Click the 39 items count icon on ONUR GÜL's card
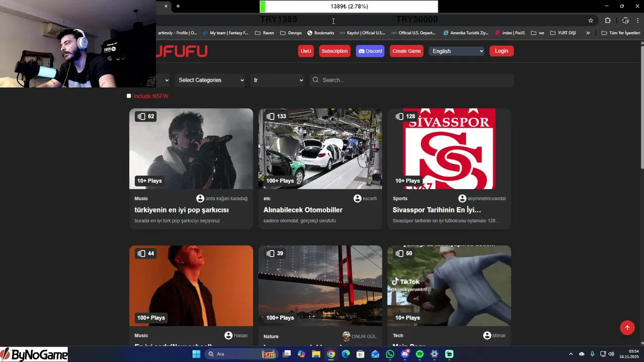This screenshot has width=644, height=362. [271, 253]
